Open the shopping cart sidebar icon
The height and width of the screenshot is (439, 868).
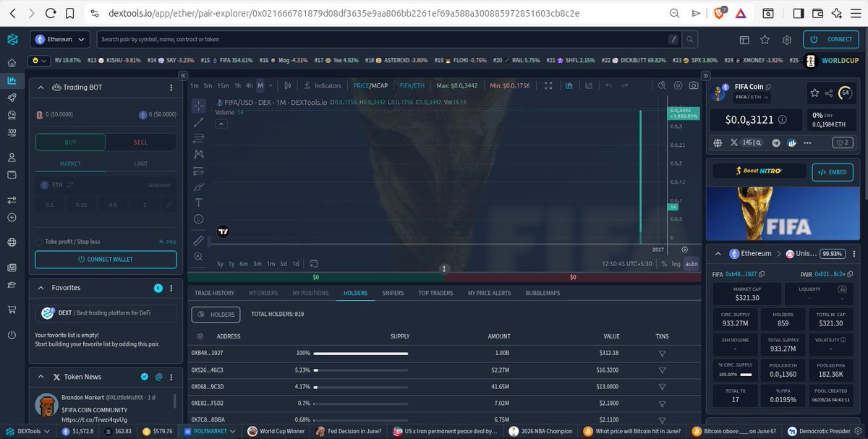click(x=12, y=310)
